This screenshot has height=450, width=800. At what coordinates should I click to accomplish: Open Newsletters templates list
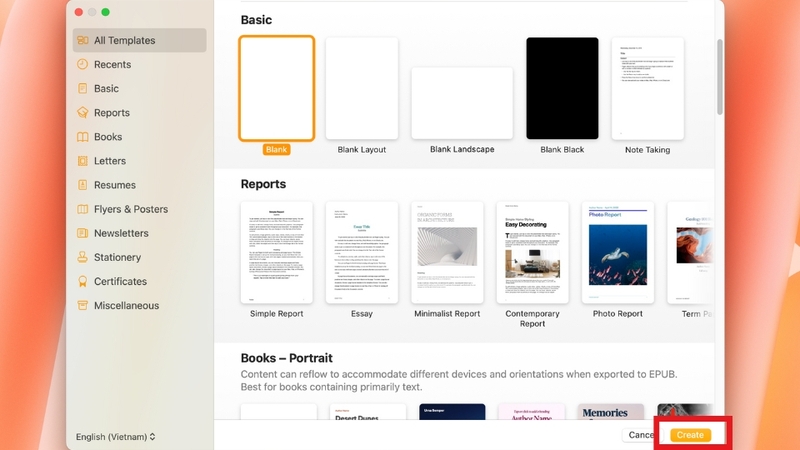pos(139,233)
